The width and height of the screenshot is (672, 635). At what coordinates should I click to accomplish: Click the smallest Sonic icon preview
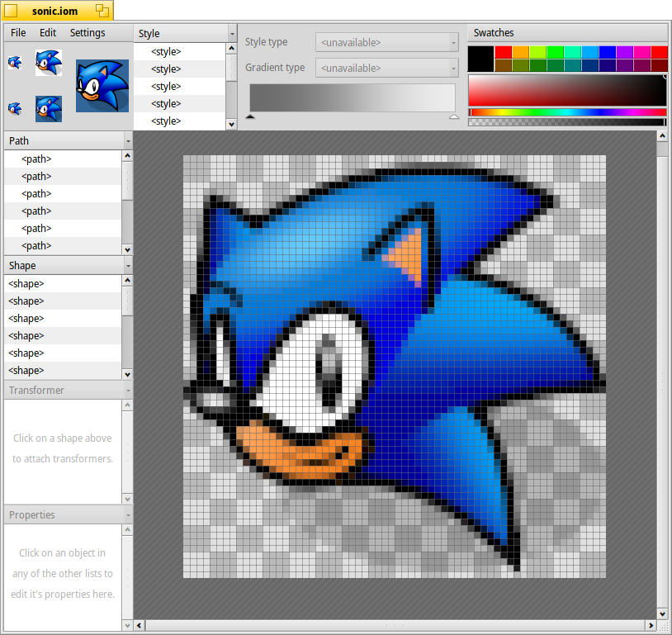tap(15, 62)
